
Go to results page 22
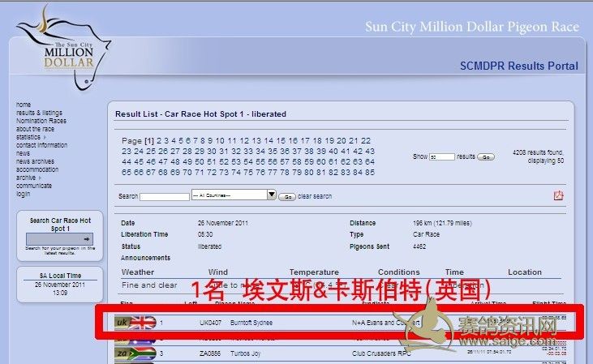[366, 140]
